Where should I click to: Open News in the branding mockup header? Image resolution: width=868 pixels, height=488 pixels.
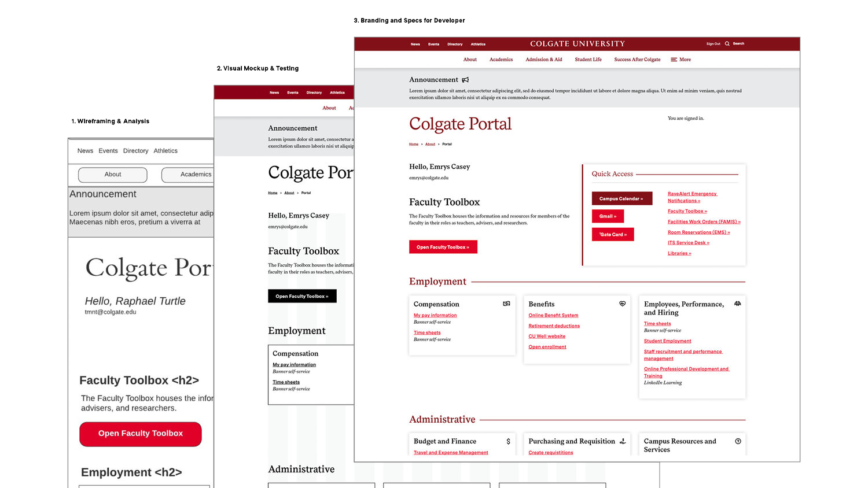[x=415, y=44]
